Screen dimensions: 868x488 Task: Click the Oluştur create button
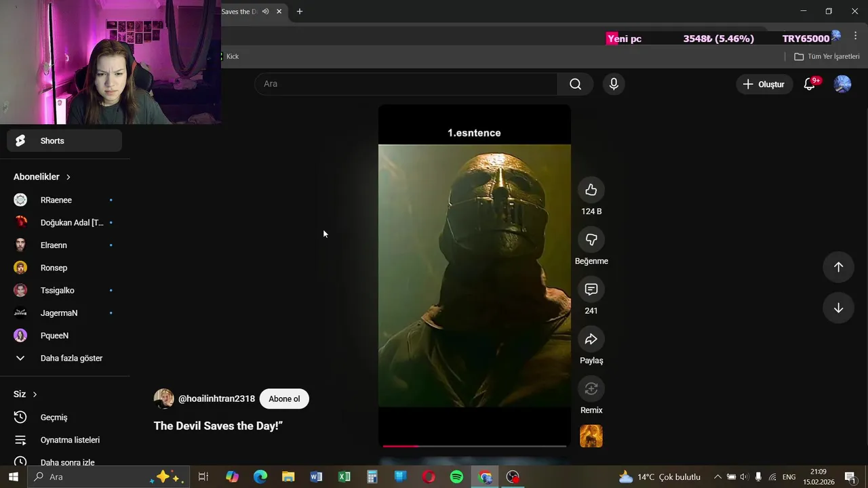tap(764, 84)
